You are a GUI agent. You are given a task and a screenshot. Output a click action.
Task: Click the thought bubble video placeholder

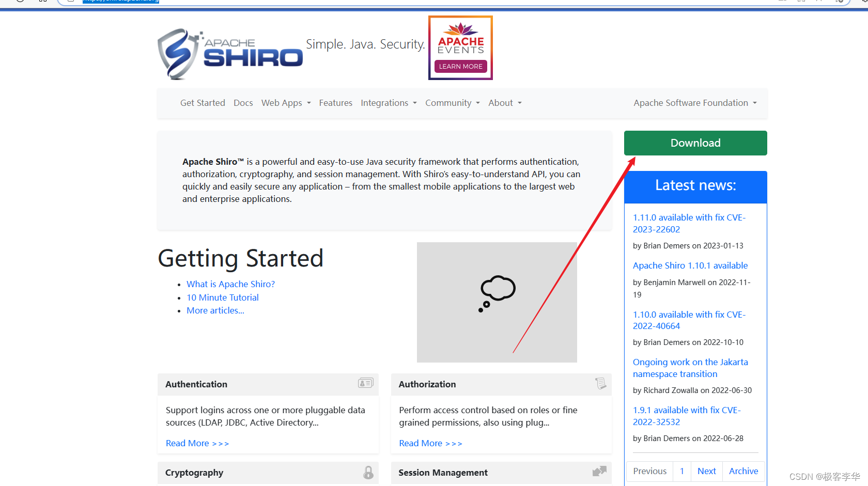[497, 302]
